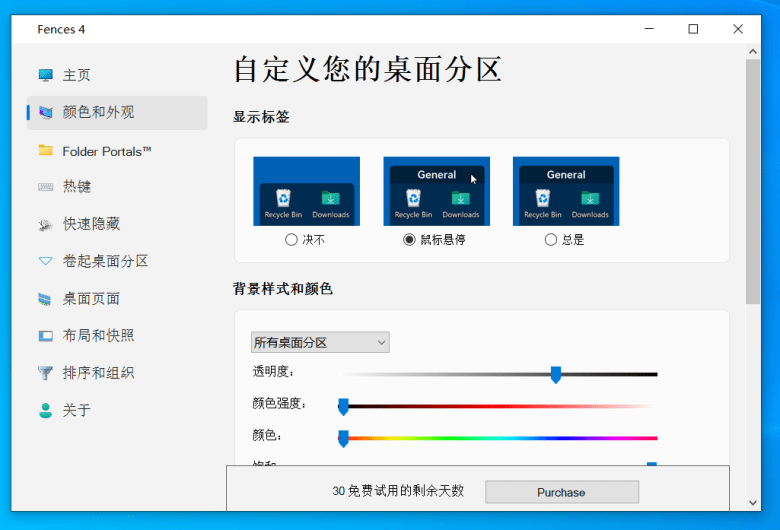Go to Folder Portals™ settings
The height and width of the screenshot is (530, 780).
click(x=117, y=151)
